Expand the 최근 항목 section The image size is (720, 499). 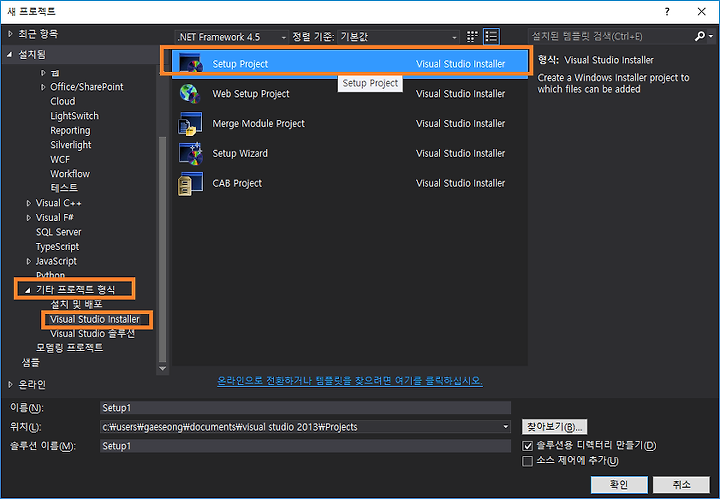pyautogui.click(x=10, y=34)
